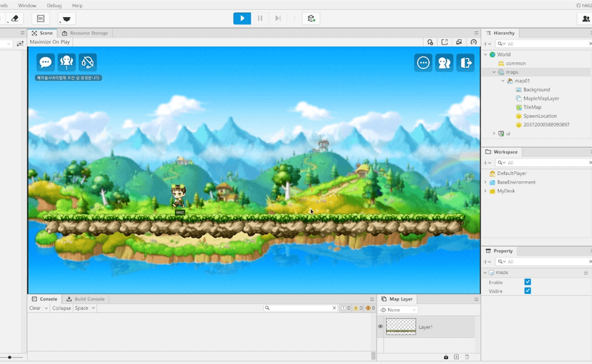Screen dimensions: 592x364
Task: Select the Scene tab
Action: [x=43, y=33]
